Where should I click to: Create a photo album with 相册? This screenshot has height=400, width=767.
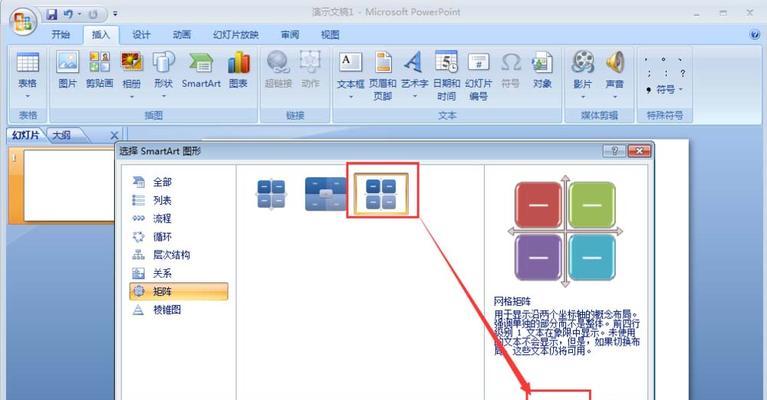(132, 70)
